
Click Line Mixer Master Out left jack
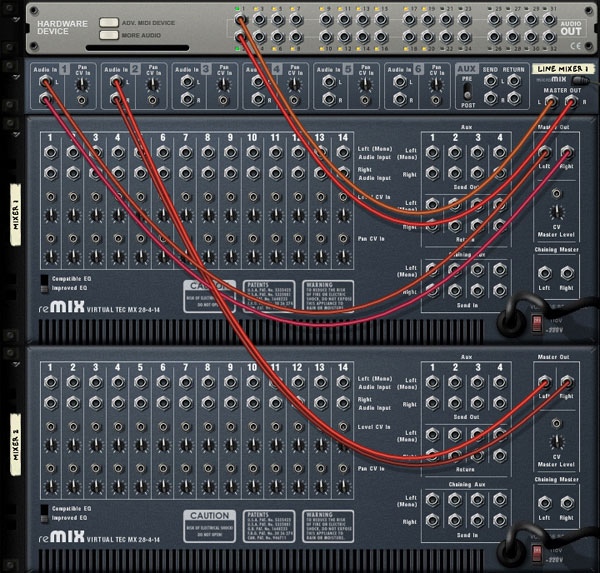551,102
